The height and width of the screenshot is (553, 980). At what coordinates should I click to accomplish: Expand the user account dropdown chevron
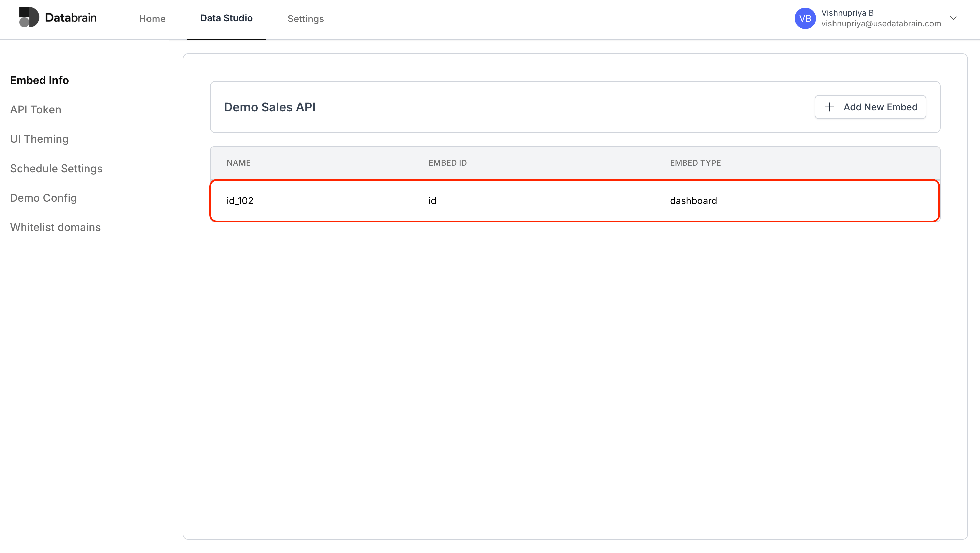(953, 18)
